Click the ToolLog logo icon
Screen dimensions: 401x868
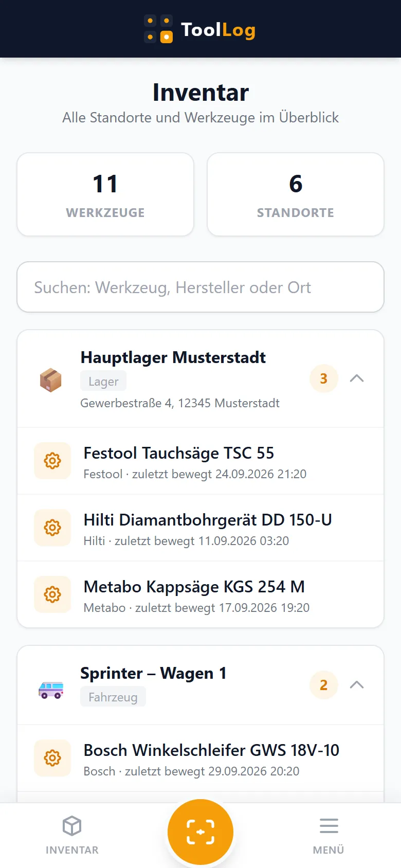[x=158, y=29]
